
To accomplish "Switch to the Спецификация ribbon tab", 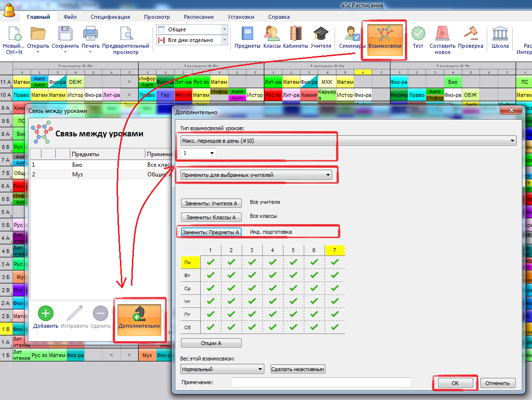I will click(x=110, y=17).
